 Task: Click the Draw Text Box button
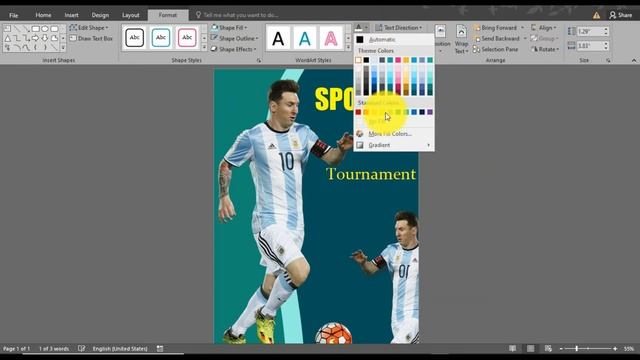pos(91,38)
